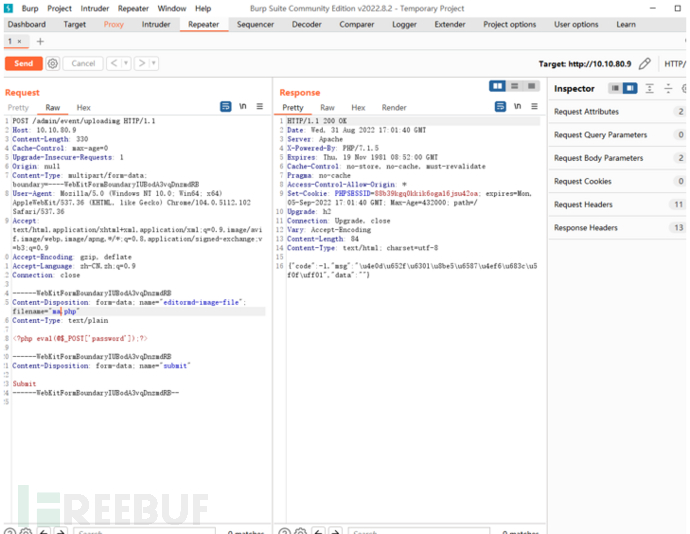Viewport: 690px width, 534px height.
Task: Select Render view in Response pane
Action: click(x=394, y=107)
